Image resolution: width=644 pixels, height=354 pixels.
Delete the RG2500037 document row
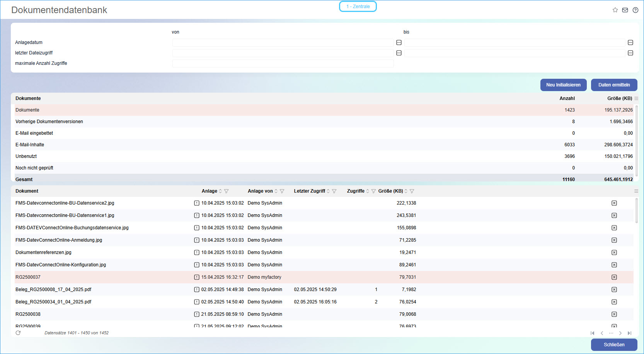coord(614,277)
